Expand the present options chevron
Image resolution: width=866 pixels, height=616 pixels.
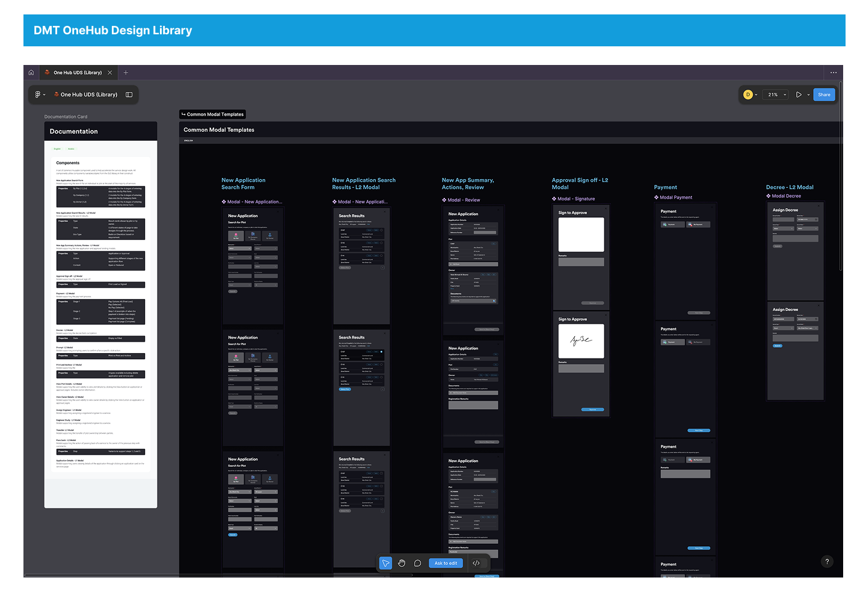coord(808,95)
